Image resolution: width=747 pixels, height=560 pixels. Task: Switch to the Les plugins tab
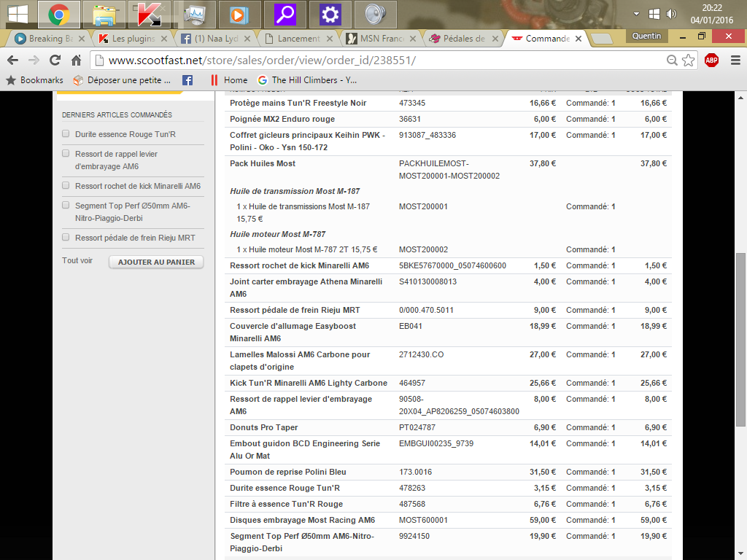click(133, 39)
